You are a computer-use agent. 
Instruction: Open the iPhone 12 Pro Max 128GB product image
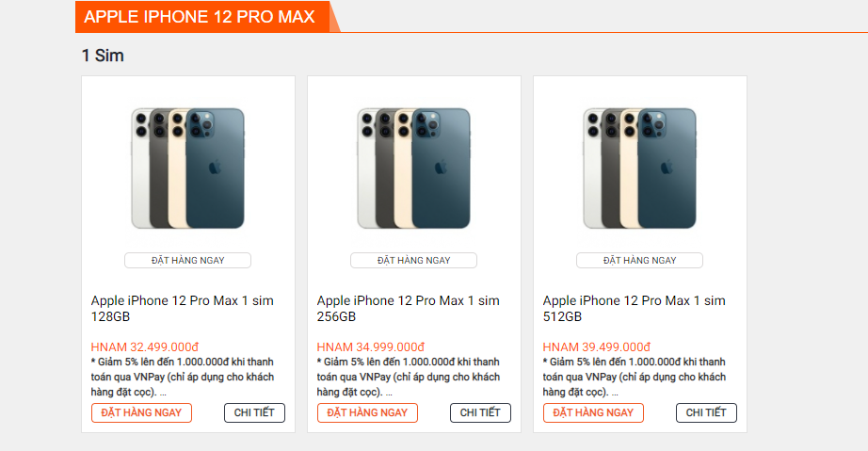(188, 168)
